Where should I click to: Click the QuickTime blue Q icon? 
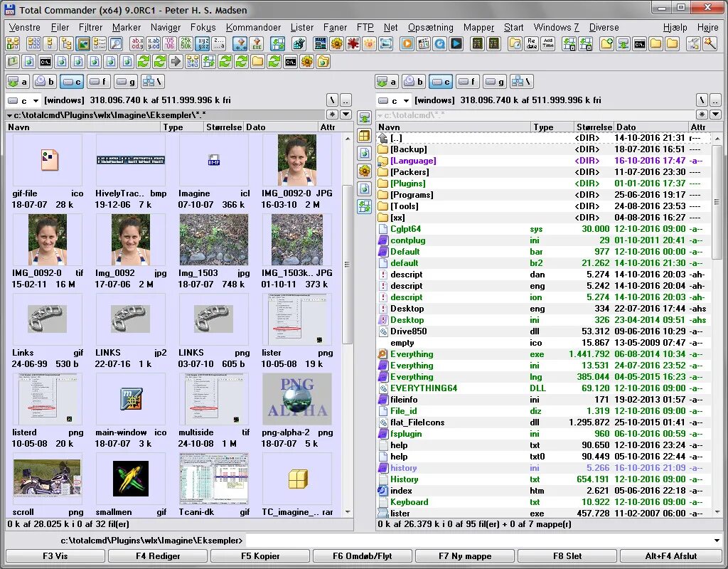tap(439, 43)
